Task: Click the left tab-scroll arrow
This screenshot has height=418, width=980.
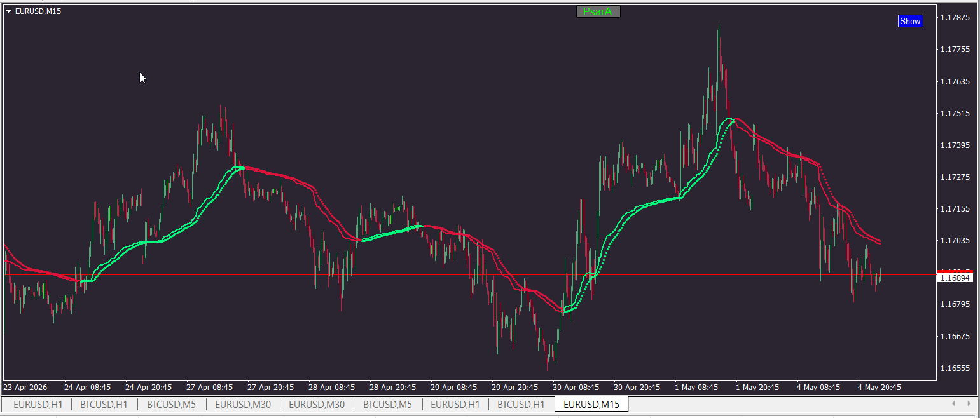Action: tap(953, 403)
